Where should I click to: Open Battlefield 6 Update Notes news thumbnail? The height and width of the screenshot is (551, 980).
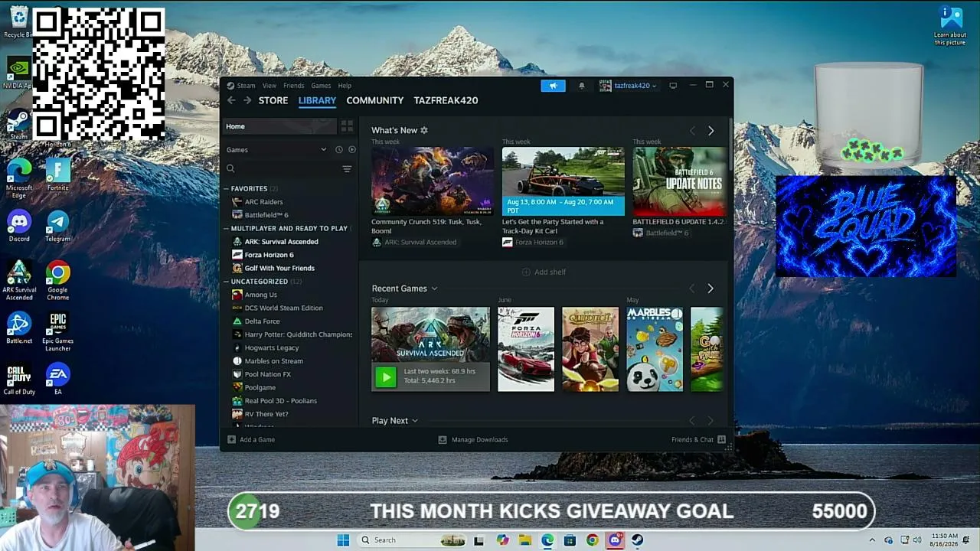tap(679, 181)
